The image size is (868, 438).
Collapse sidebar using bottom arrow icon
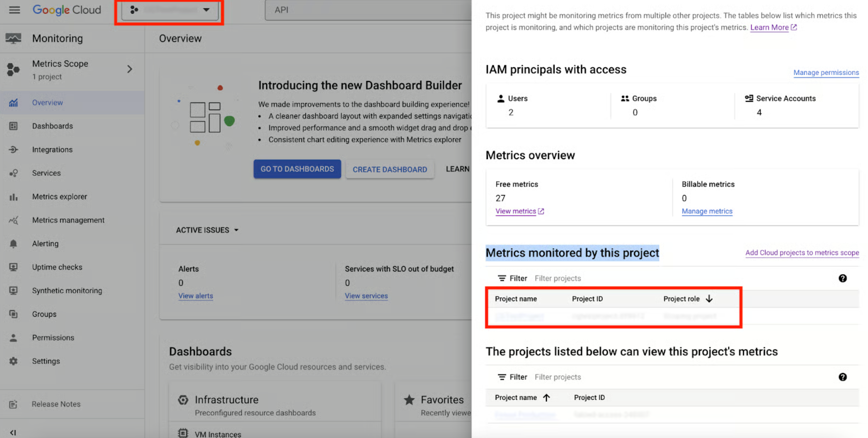[x=13, y=433]
